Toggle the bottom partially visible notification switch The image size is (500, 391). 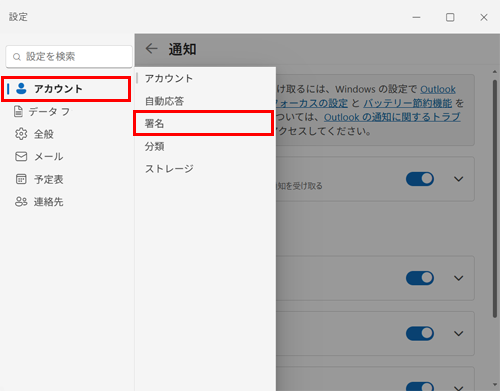[420, 387]
